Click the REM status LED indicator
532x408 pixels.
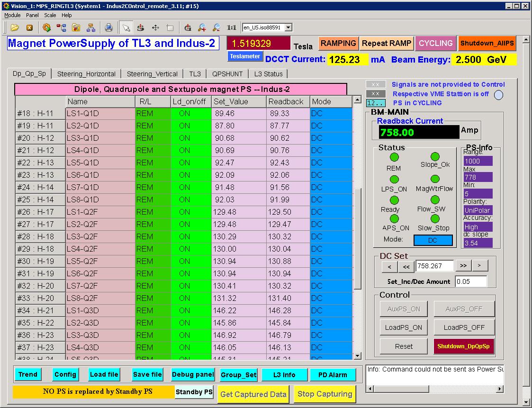pyautogui.click(x=394, y=157)
